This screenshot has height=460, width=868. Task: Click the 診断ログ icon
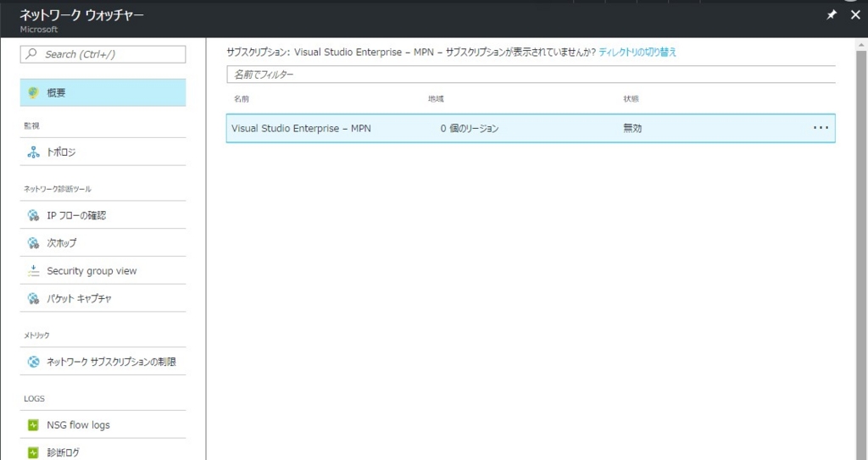(33, 453)
